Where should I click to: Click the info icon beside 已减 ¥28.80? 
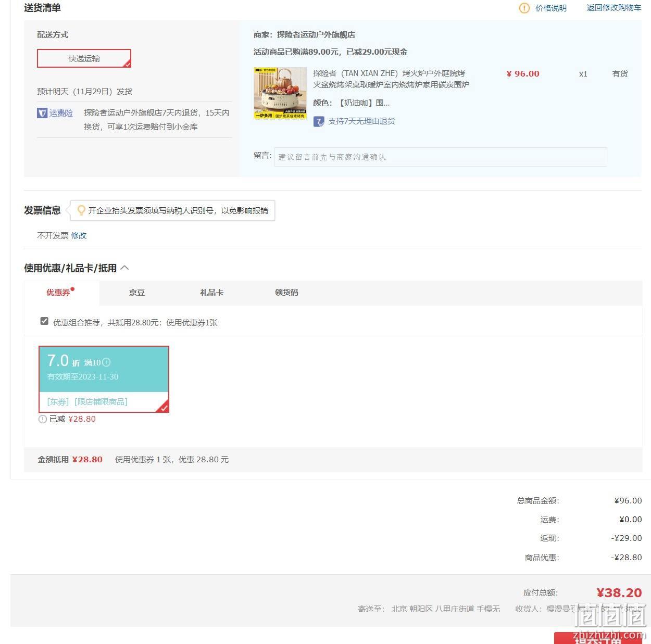(x=43, y=419)
